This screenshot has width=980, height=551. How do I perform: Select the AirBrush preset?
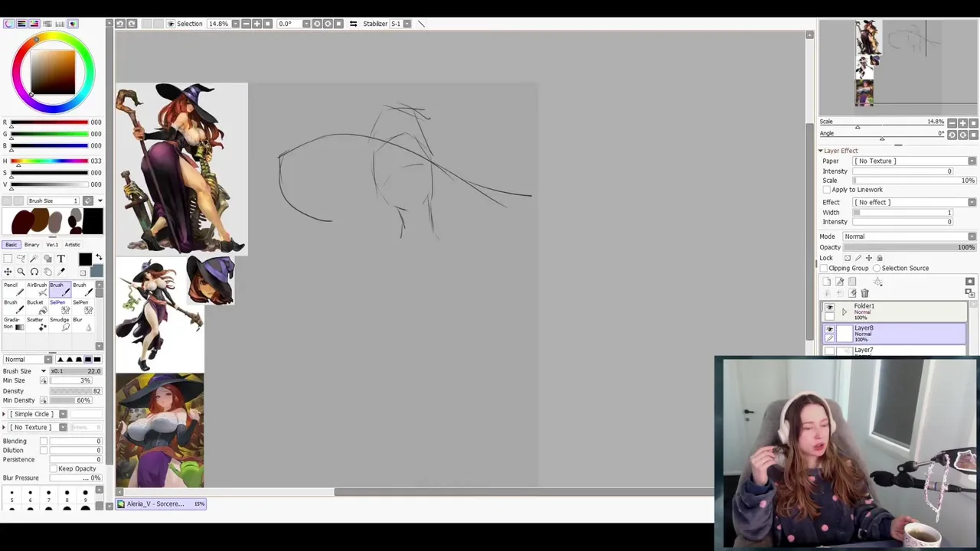pyautogui.click(x=37, y=289)
